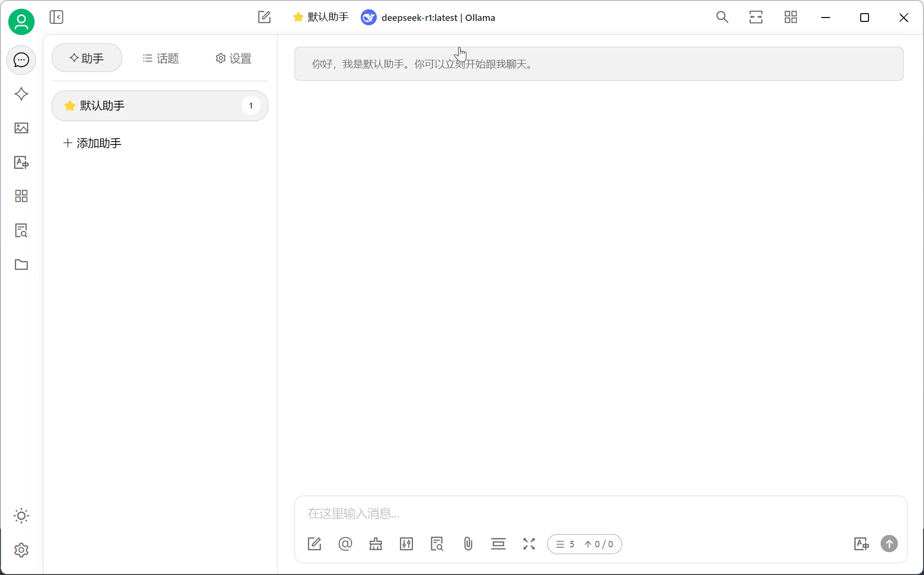Create new topic from top bar pencil icon
Screen dimensions: 924x575
click(264, 18)
